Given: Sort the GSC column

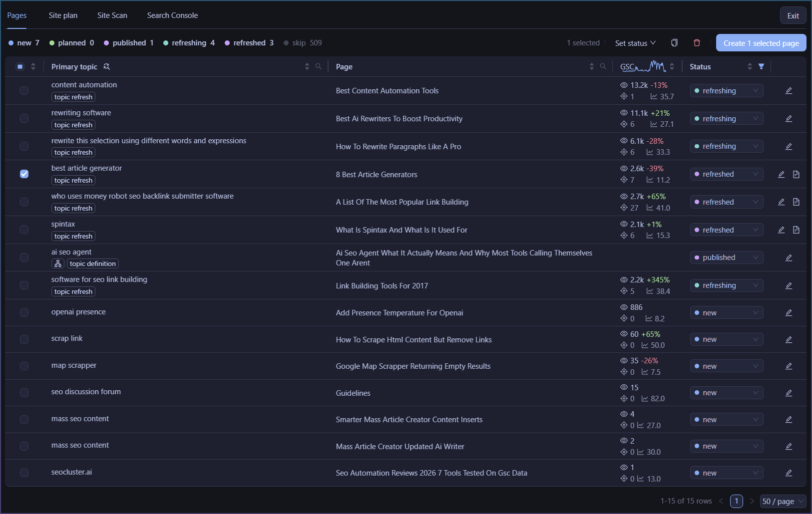Looking at the screenshot, I should point(672,66).
